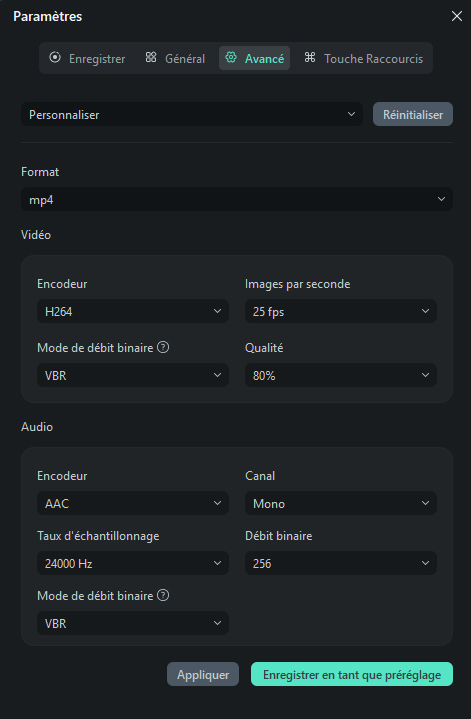Click the Réinitialiser button

pos(413,114)
